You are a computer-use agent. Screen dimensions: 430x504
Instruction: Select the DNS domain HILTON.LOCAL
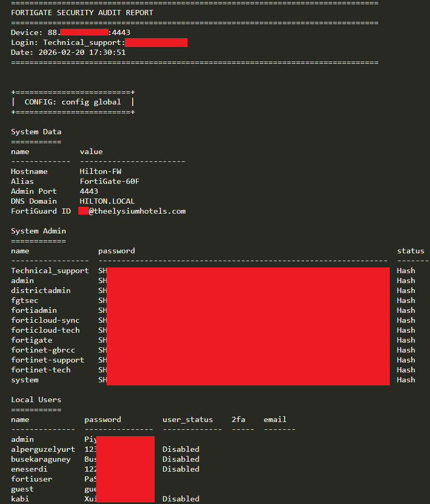107,201
